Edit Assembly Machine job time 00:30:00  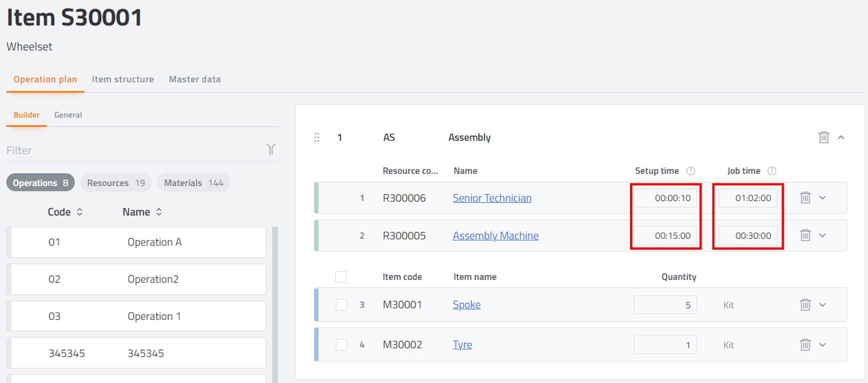tap(748, 235)
